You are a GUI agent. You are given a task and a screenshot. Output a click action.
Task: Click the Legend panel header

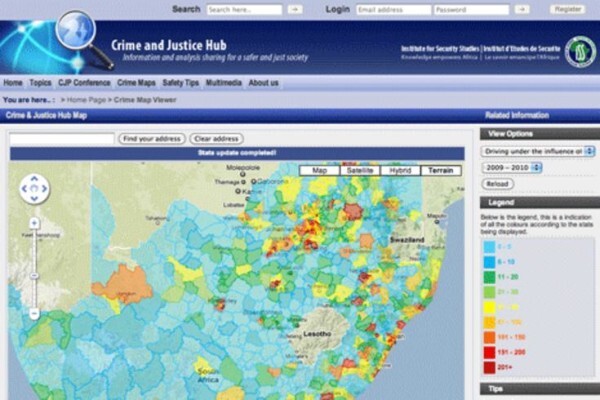[x=540, y=202]
